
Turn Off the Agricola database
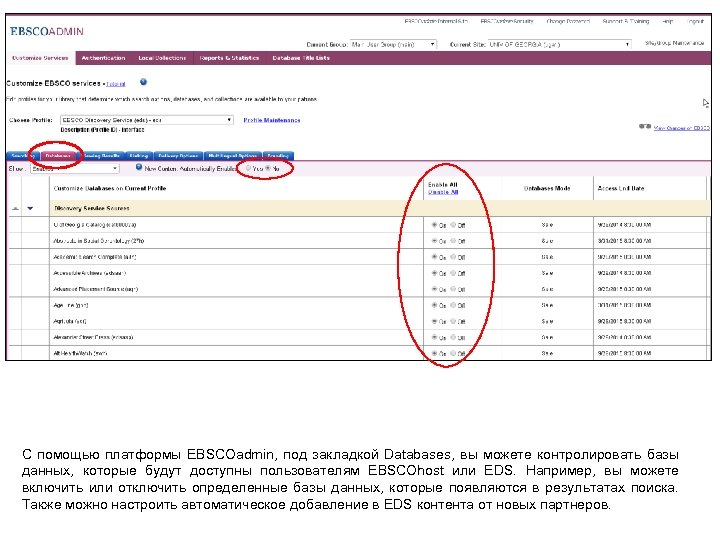click(453, 321)
